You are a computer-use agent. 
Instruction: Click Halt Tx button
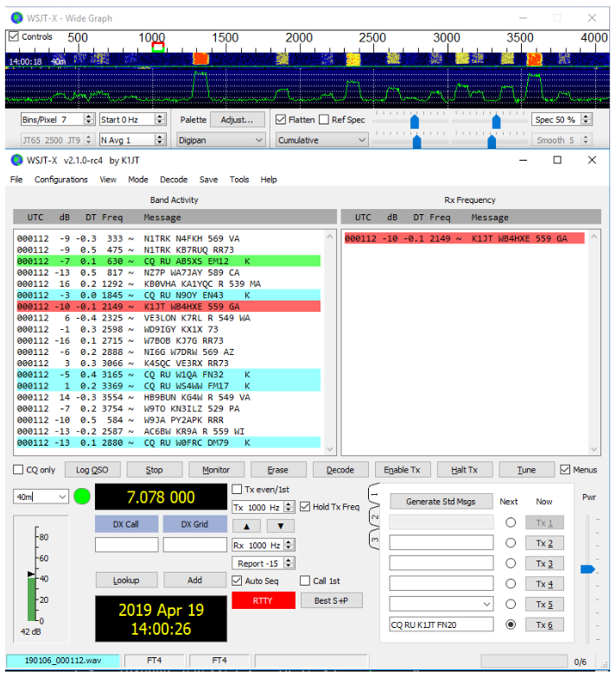464,470
